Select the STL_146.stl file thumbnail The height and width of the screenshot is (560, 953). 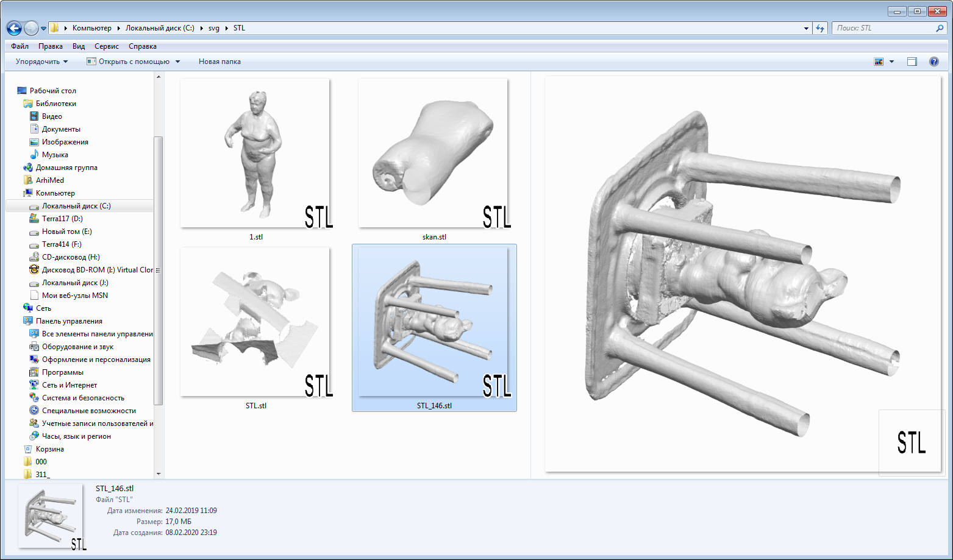(x=434, y=328)
